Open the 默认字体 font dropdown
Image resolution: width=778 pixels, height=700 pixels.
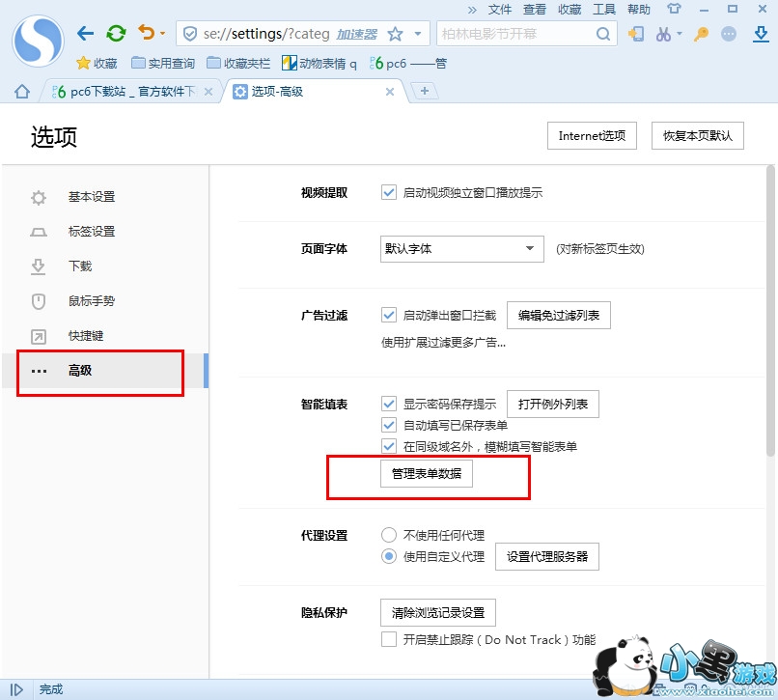coord(462,249)
